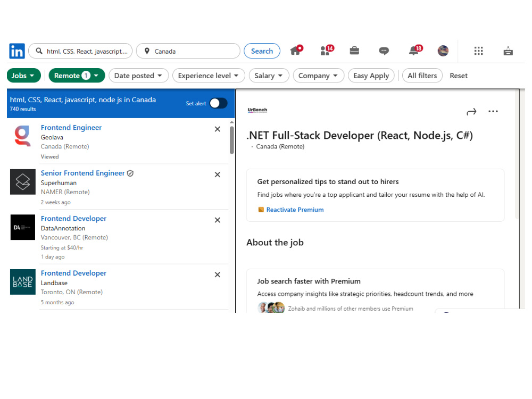Click the Geolava company logo thumbnail
Viewport: 532px width, 399px height.
click(x=23, y=136)
